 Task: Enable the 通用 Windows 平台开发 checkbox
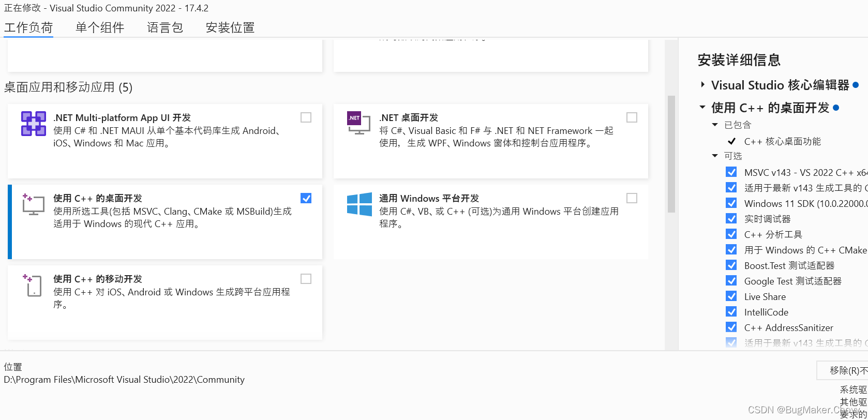[x=632, y=198]
